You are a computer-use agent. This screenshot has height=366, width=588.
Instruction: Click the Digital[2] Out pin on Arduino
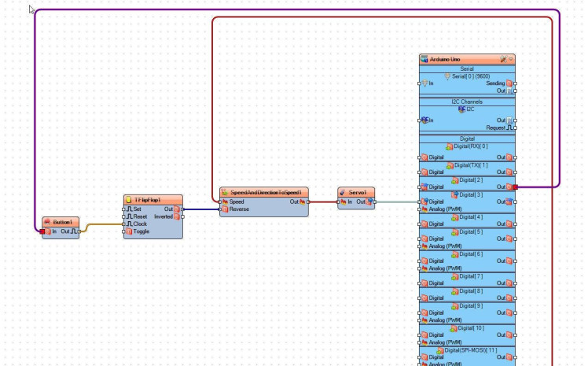tap(515, 187)
